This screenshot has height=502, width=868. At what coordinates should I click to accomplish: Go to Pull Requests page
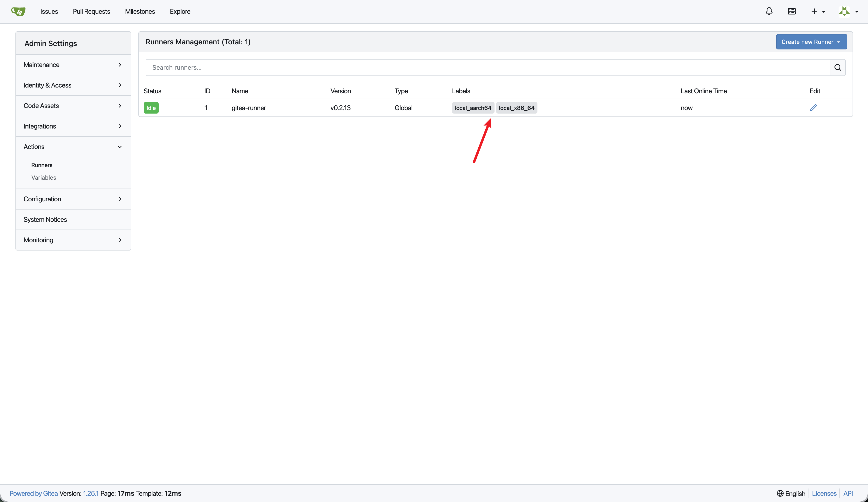tap(91, 11)
